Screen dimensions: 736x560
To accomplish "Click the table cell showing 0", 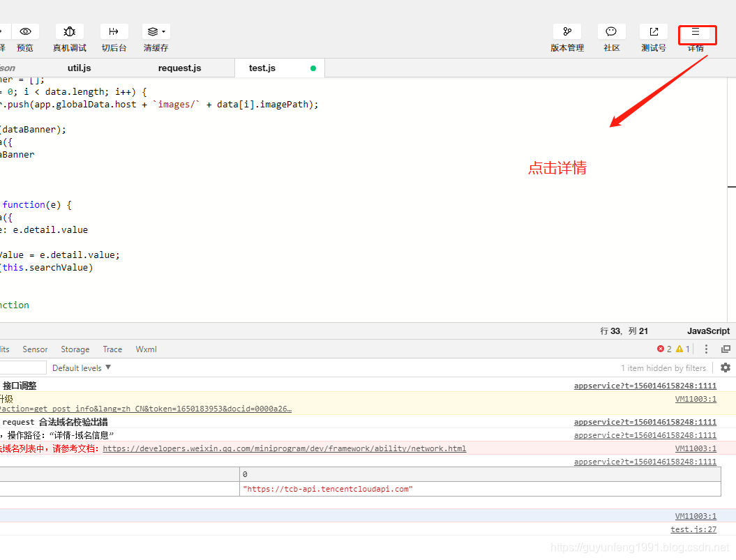I will pos(480,474).
